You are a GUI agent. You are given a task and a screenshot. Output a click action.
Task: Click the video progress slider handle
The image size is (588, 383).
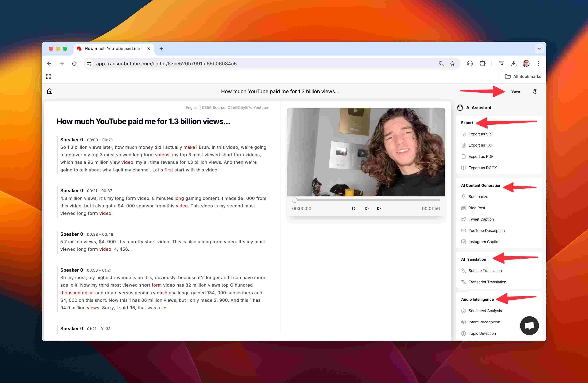[x=295, y=200]
